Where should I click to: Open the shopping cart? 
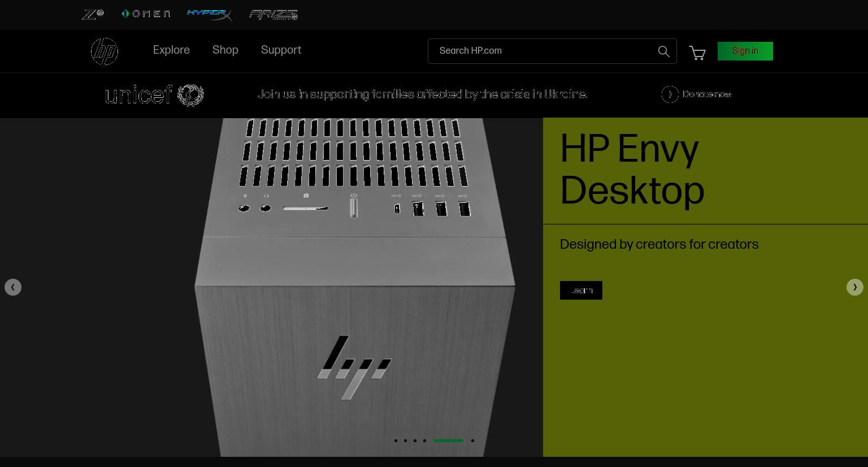697,53
